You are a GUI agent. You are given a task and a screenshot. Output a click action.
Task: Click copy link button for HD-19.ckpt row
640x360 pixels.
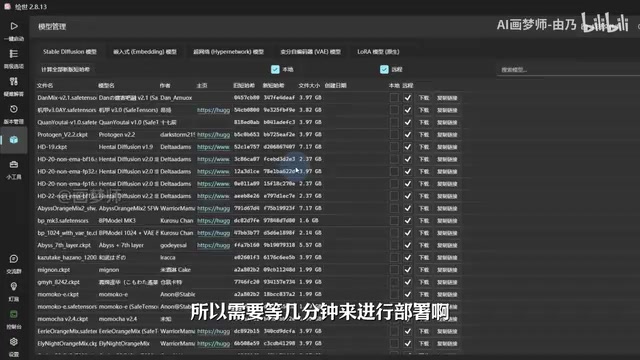tap(447, 147)
